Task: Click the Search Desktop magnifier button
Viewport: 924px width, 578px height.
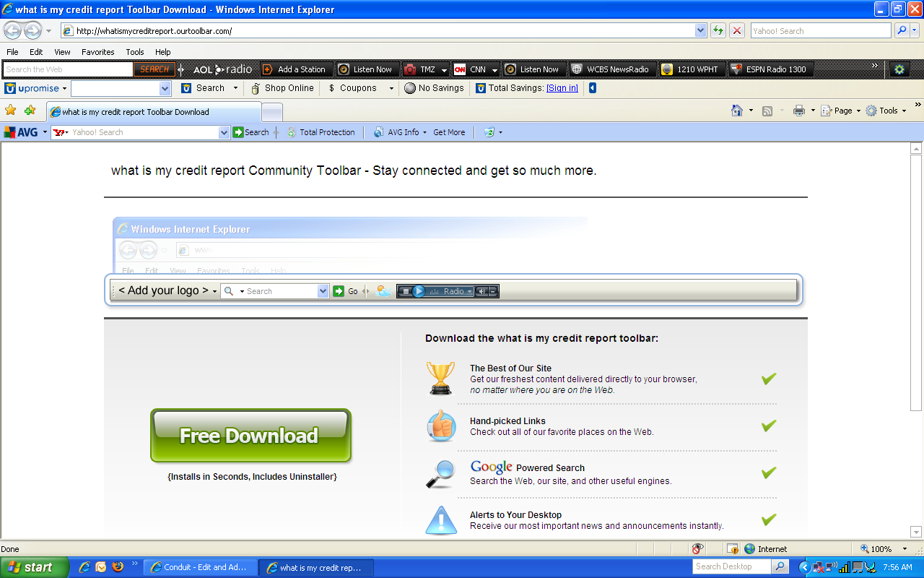Action: coord(780,567)
